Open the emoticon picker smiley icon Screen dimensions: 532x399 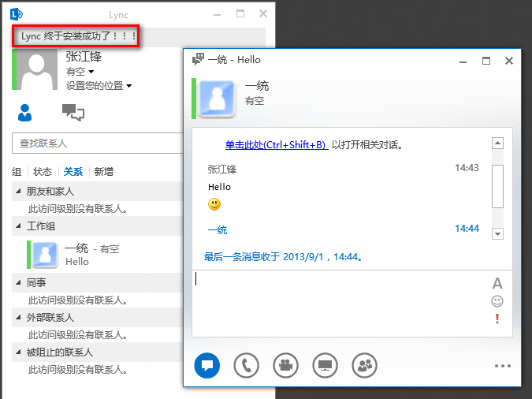click(497, 301)
